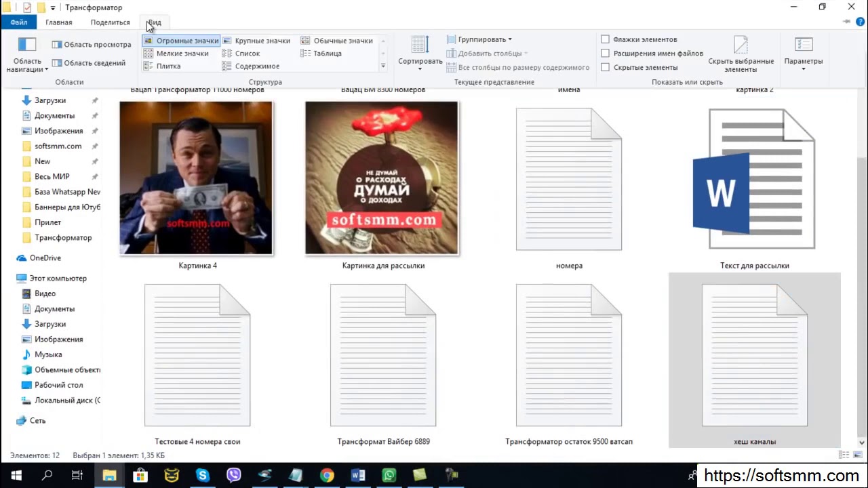Enable Флажки элементов checkbox
The width and height of the screenshot is (868, 488).
pos(605,39)
